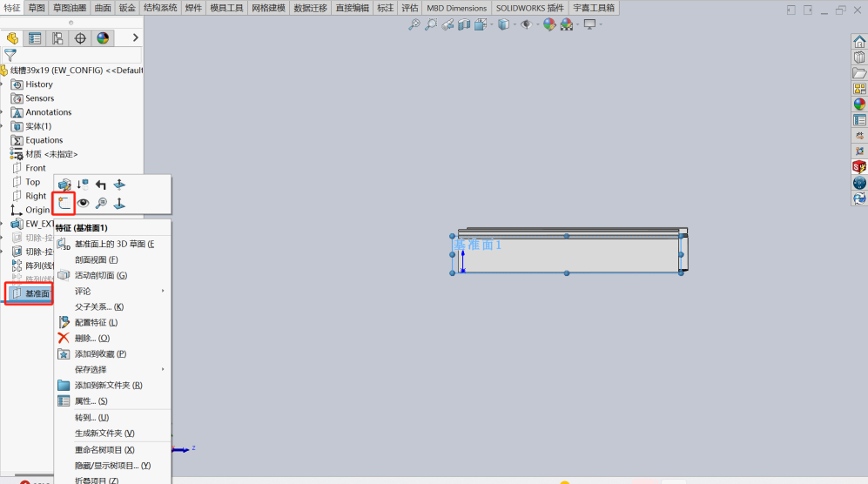Open the ConfigurationManager tab

(57, 38)
